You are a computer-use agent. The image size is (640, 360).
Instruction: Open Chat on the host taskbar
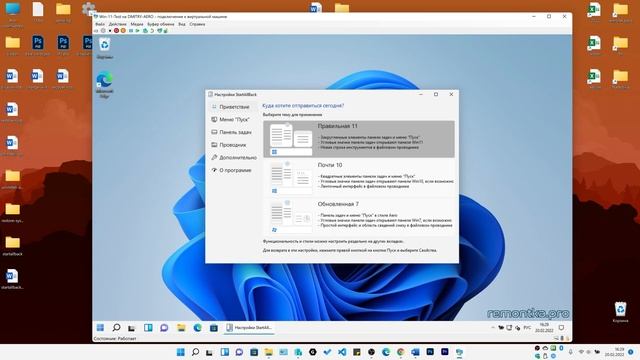point(239,352)
